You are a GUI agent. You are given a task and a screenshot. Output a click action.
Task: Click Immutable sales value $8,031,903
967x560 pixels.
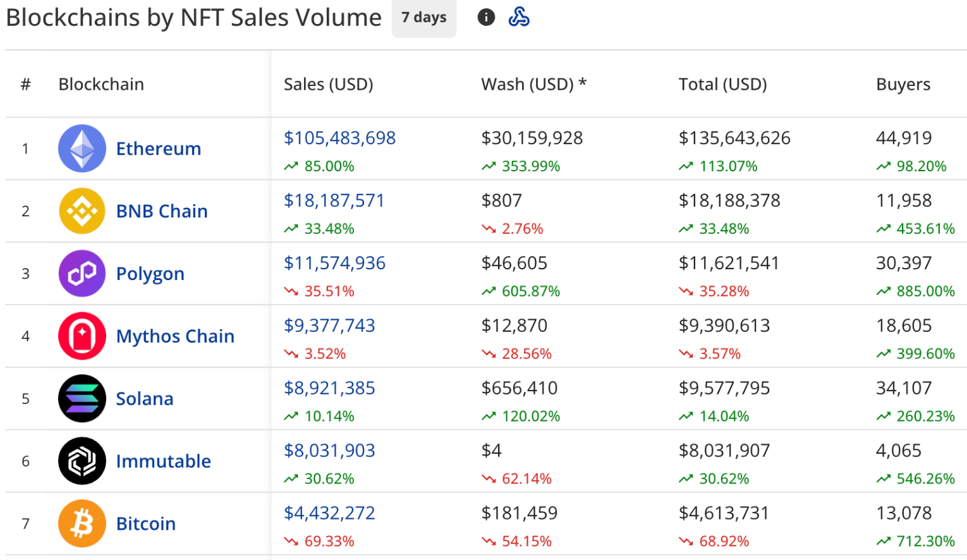coord(330,451)
